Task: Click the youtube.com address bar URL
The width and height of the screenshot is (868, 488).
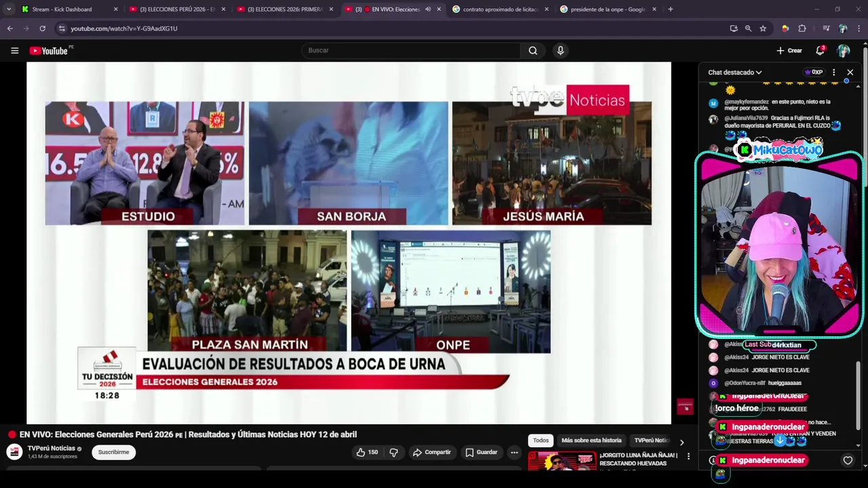Action: [x=124, y=28]
